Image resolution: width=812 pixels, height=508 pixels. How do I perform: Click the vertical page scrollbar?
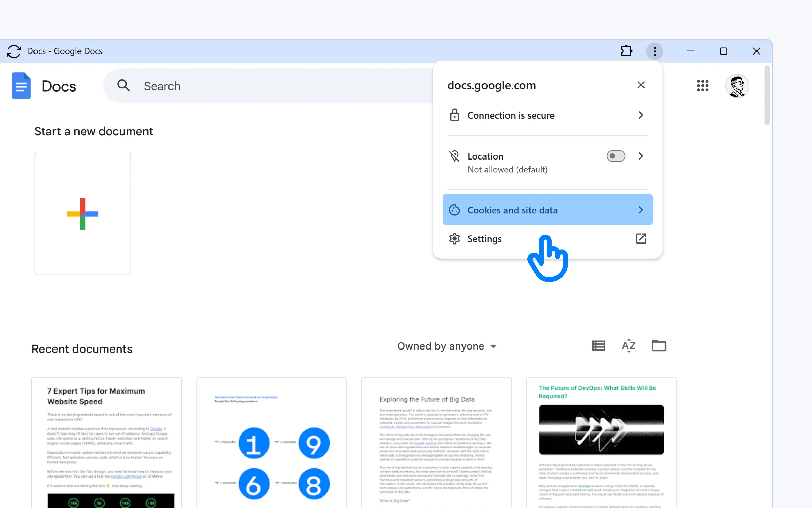[x=767, y=95]
